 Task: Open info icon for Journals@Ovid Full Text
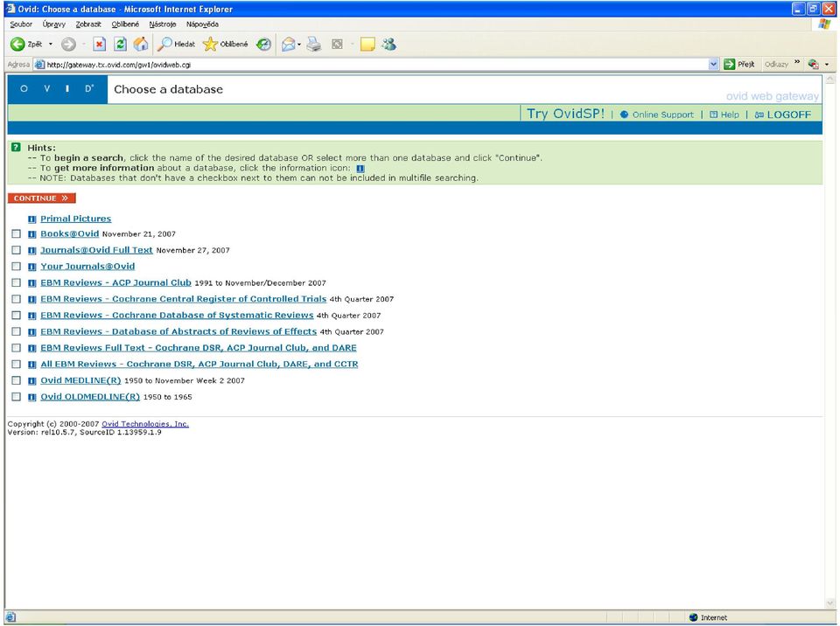[x=32, y=251]
